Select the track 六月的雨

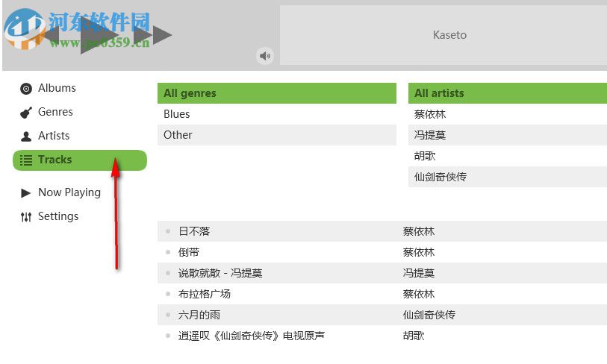(382, 315)
